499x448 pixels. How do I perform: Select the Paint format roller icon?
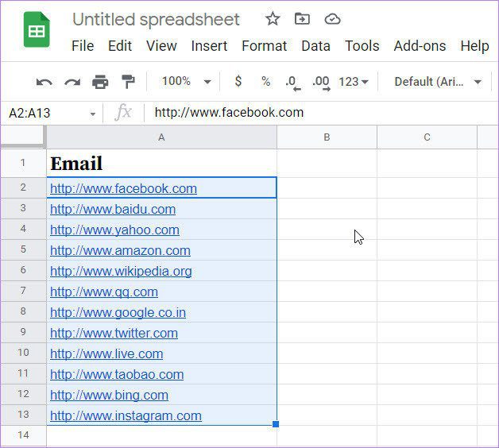coord(128,82)
